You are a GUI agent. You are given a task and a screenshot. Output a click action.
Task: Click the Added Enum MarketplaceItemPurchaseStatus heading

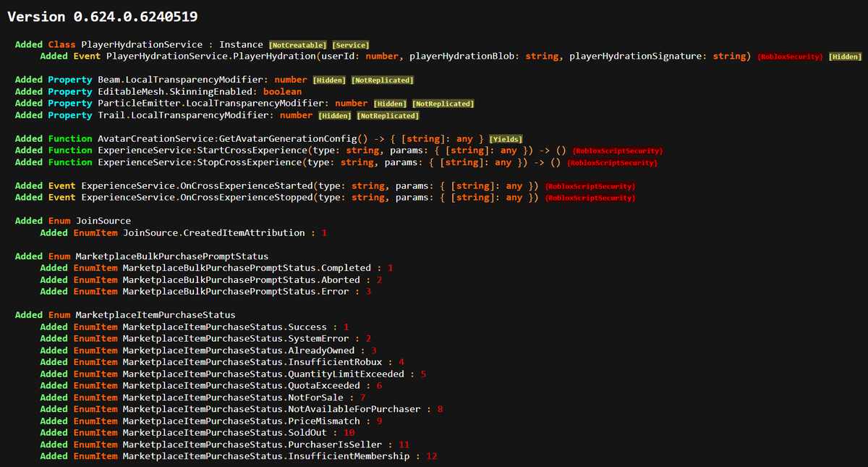(x=125, y=315)
